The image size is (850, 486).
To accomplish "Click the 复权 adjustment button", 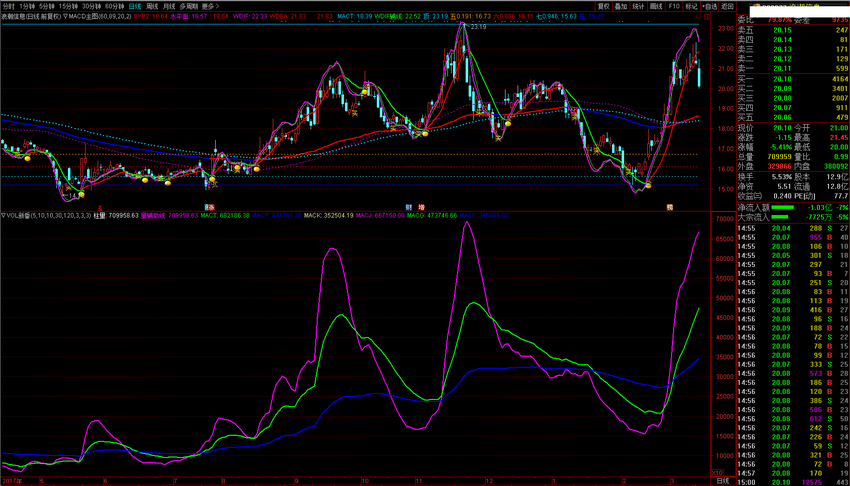I will [x=604, y=6].
